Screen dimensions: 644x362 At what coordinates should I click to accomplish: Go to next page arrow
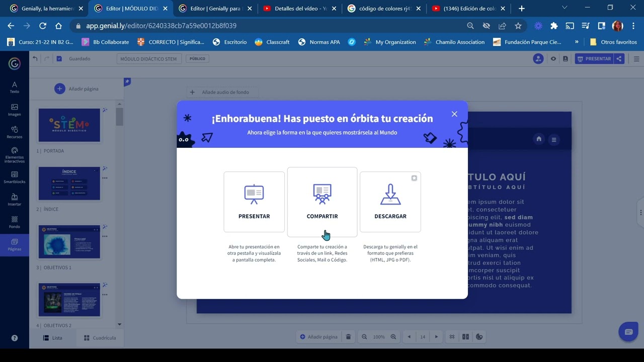tap(436, 337)
